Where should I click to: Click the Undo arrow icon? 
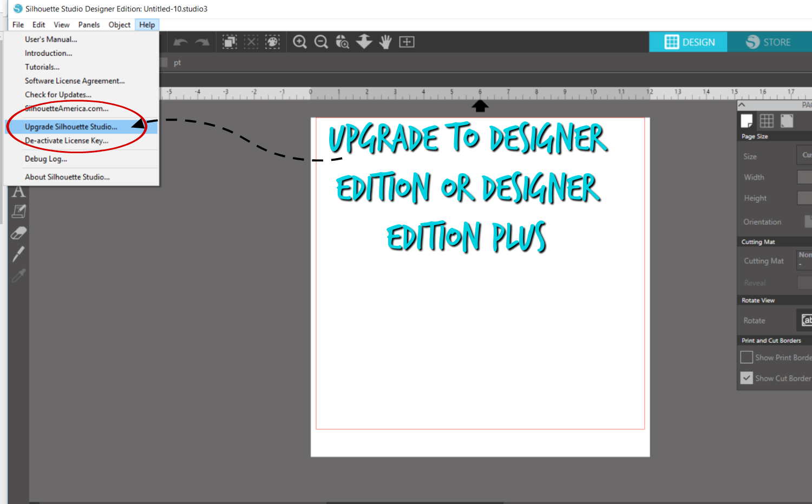tap(181, 42)
